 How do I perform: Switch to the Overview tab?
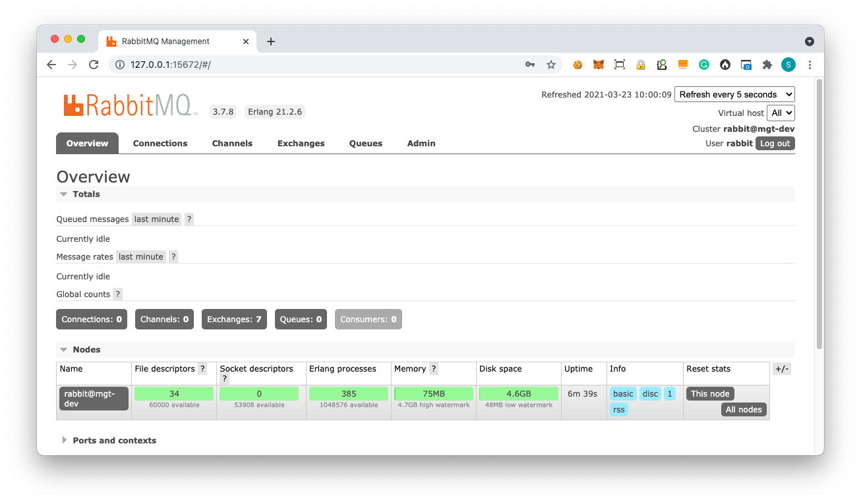(x=87, y=143)
